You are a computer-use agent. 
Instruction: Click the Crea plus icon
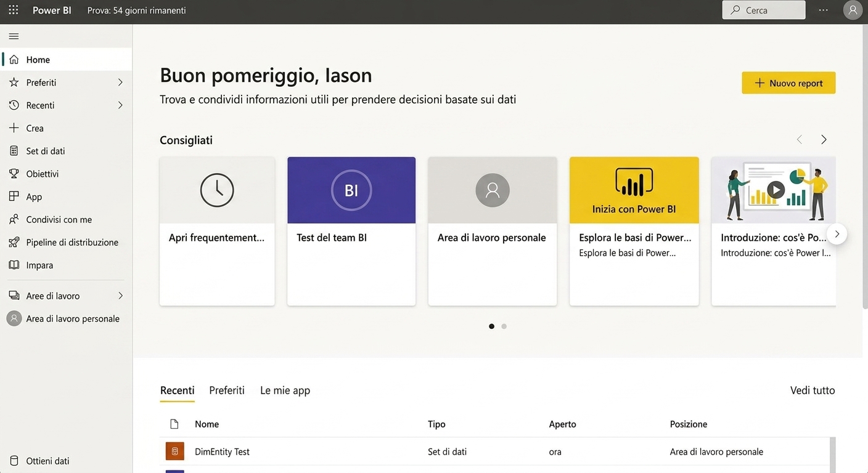pyautogui.click(x=14, y=128)
